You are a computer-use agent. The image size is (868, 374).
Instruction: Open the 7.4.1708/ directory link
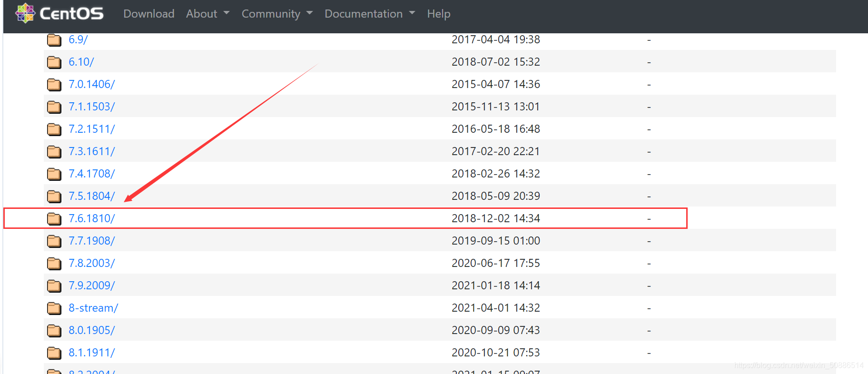92,174
